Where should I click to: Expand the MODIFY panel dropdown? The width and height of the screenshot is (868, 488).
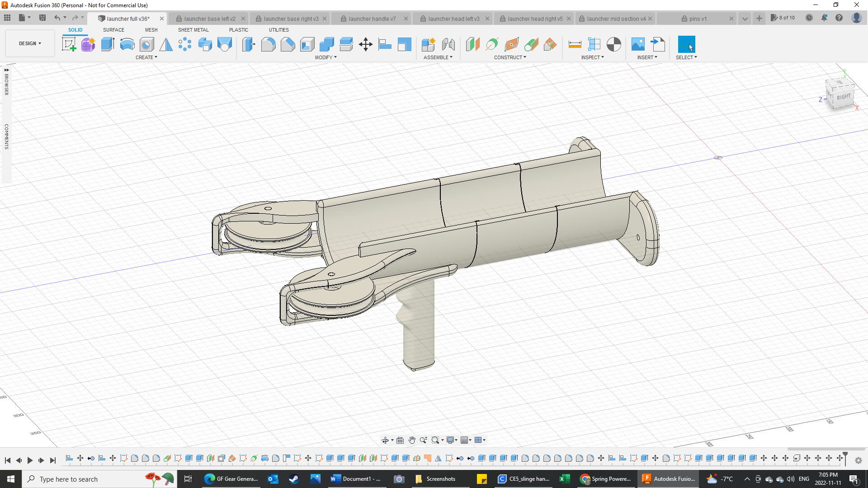tap(326, 57)
